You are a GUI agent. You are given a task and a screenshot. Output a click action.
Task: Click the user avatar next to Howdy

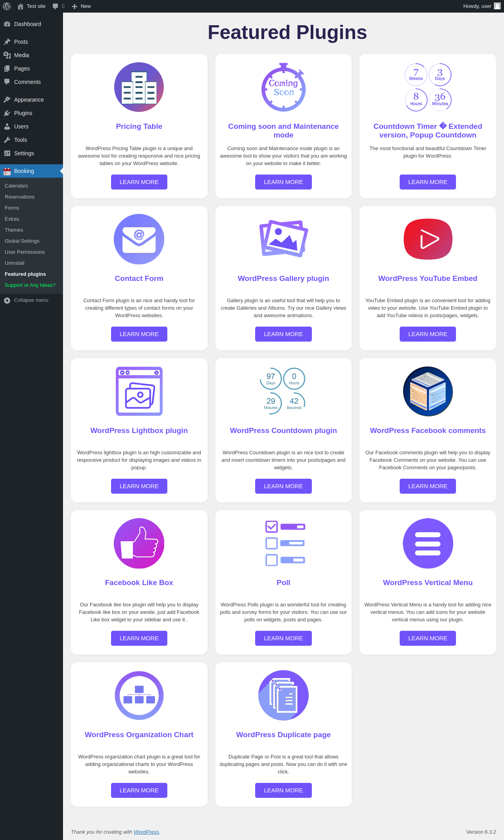[497, 6]
